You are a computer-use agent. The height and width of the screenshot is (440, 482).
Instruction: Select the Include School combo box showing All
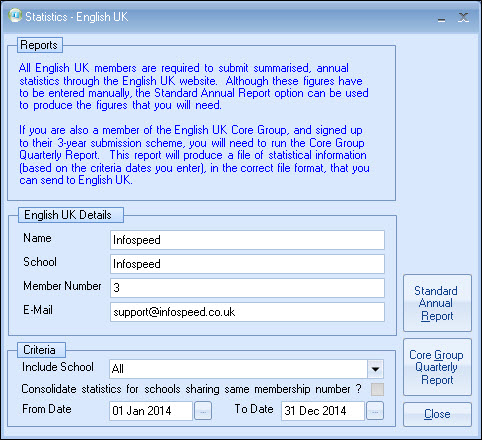[246, 369]
